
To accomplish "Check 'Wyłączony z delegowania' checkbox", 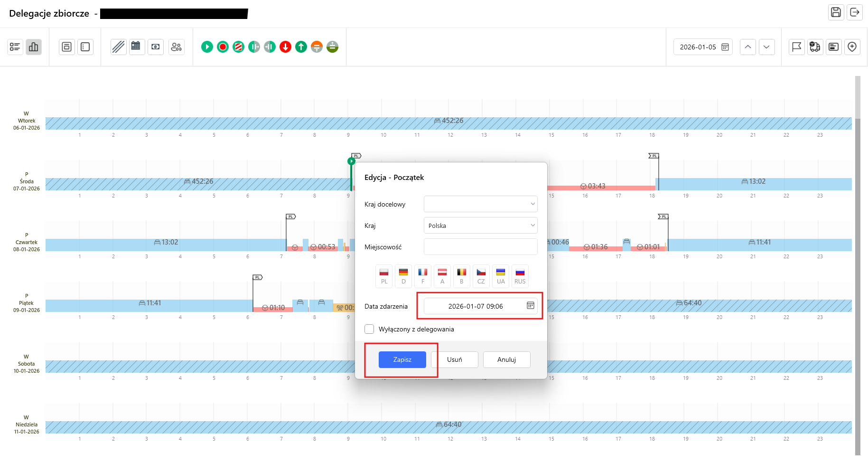I will point(369,329).
